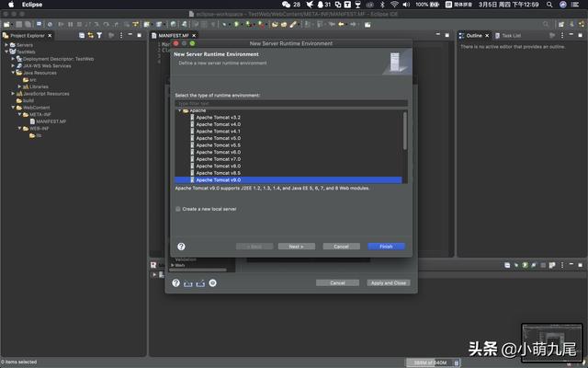Viewport: 588px width, 368px height.
Task: Open Bluetooth icon in macOS menu bar
Action: 382,5
